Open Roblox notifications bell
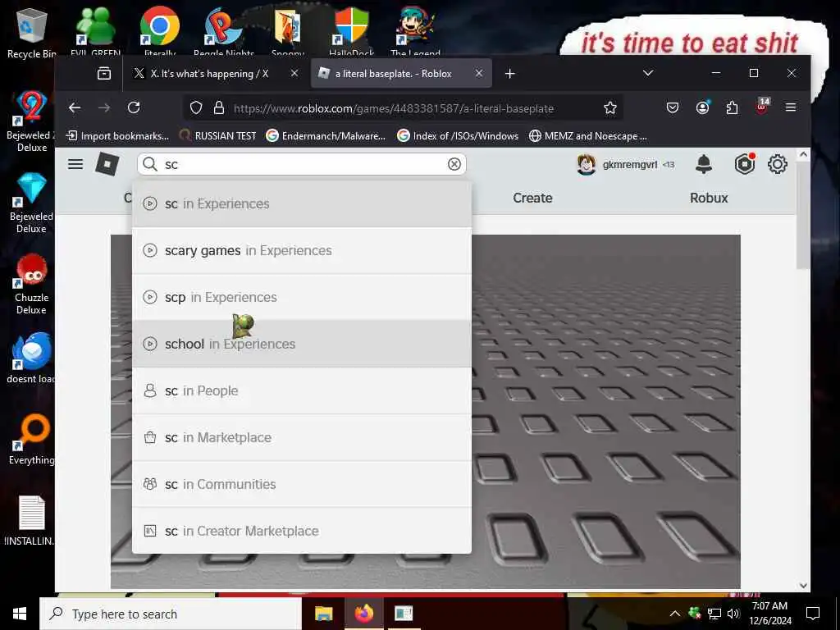840x630 pixels. click(703, 164)
